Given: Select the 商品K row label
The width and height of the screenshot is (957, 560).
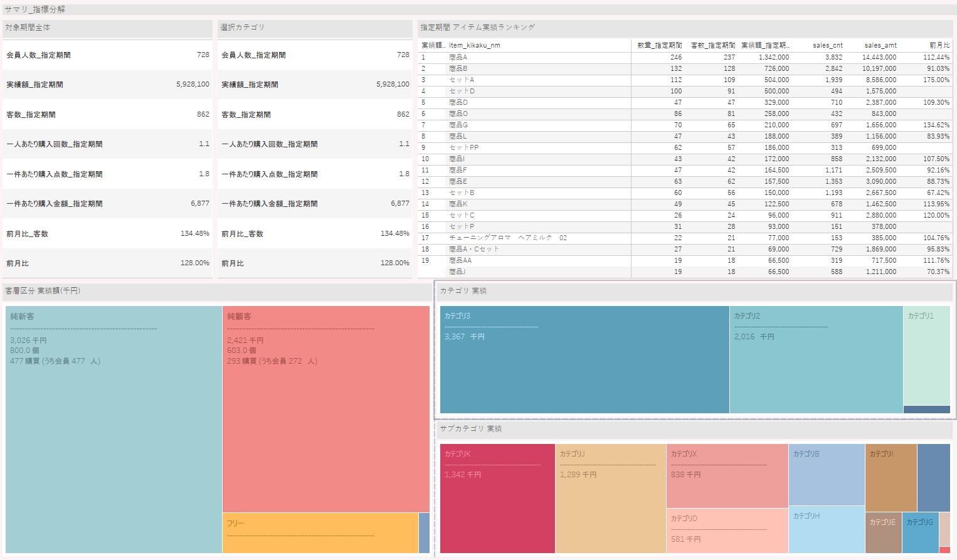Looking at the screenshot, I should (x=458, y=204).
